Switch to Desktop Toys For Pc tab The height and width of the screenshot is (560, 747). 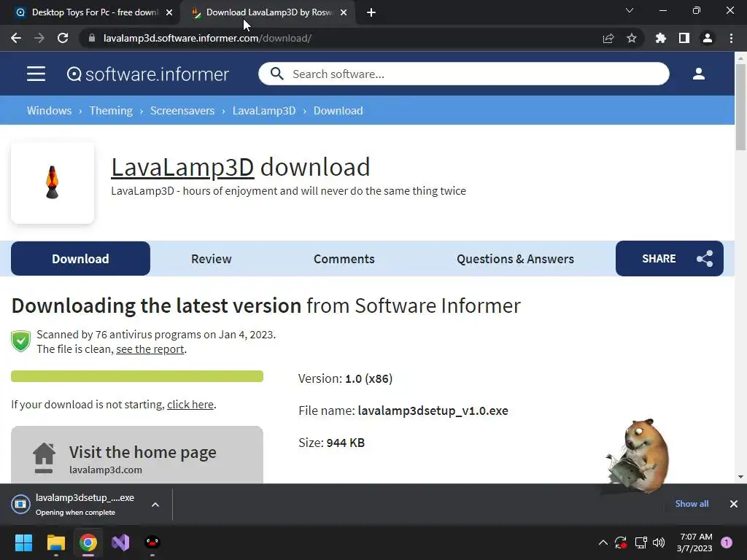click(90, 12)
